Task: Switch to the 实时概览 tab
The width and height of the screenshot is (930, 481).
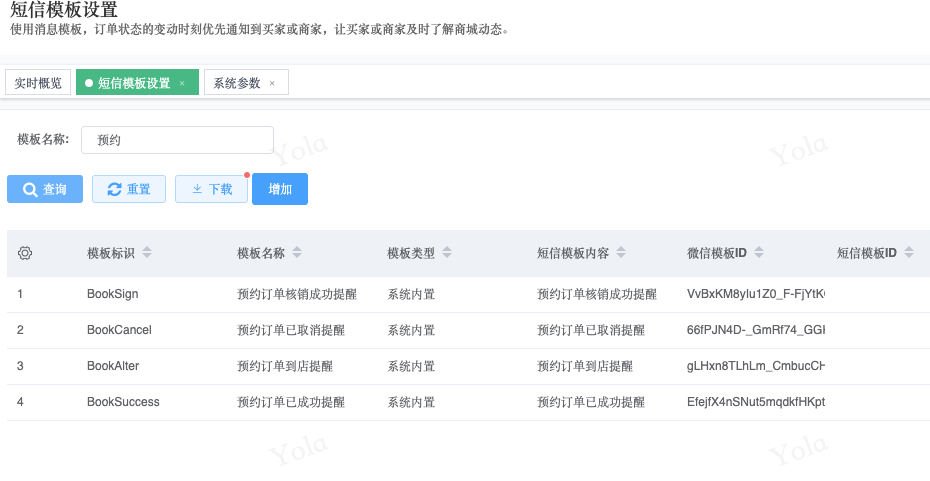Action: pos(38,82)
